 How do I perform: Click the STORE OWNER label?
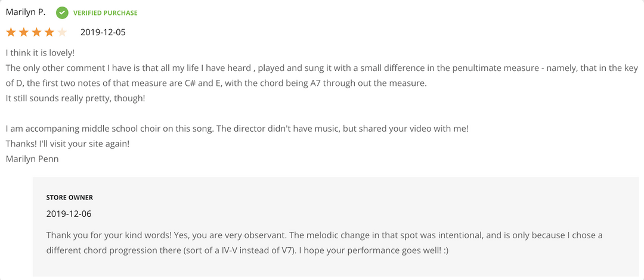(x=70, y=197)
